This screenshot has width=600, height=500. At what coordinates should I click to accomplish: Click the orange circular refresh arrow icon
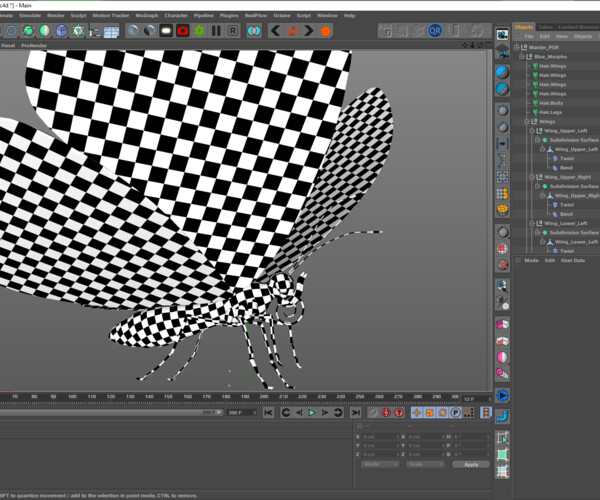coord(292,31)
